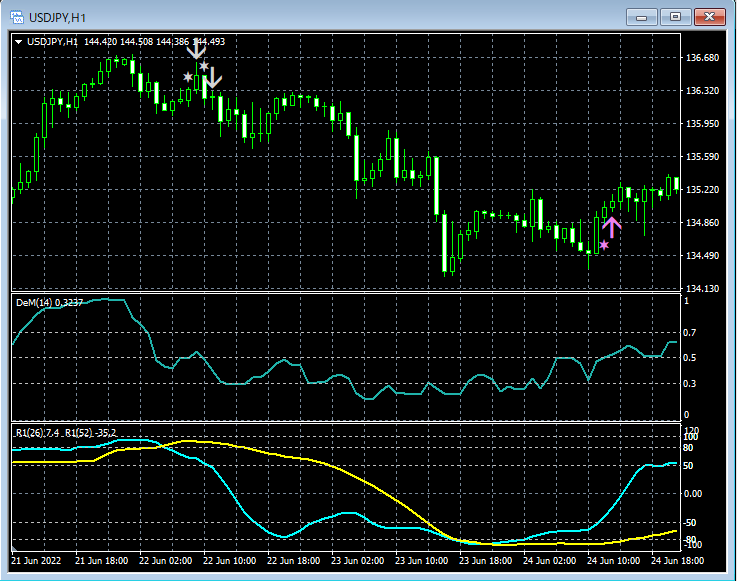The image size is (738, 581).
Task: Click the chart window icon in title bar
Action: (15, 16)
